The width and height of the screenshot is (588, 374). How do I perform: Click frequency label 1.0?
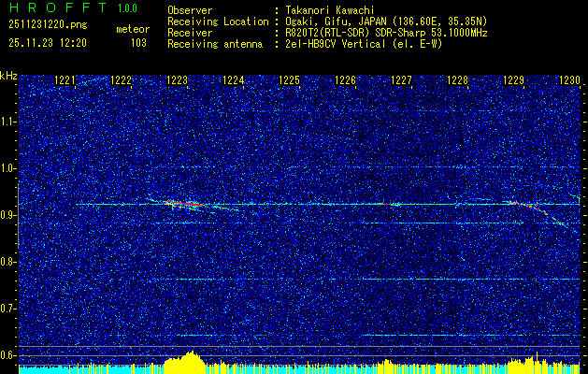coord(8,169)
